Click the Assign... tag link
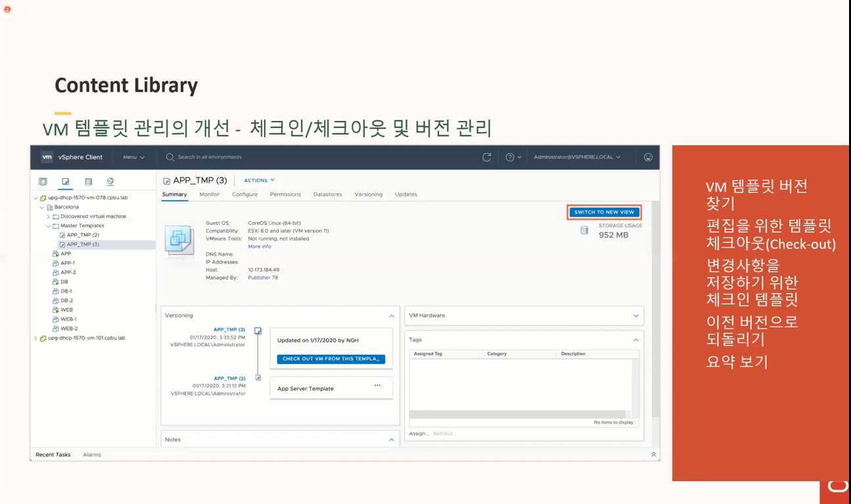The width and height of the screenshot is (851, 504). click(x=419, y=434)
